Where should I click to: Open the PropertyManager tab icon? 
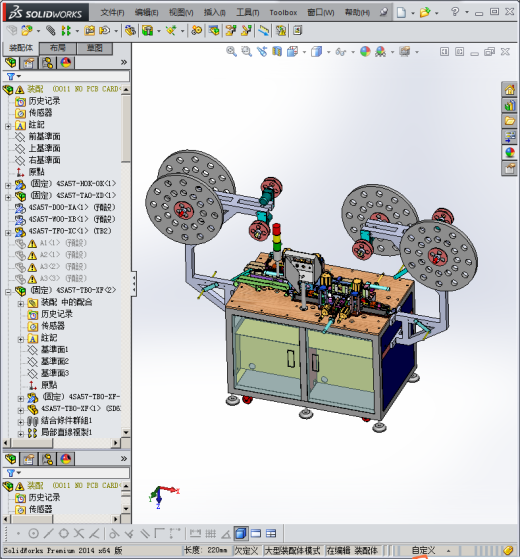[29, 63]
